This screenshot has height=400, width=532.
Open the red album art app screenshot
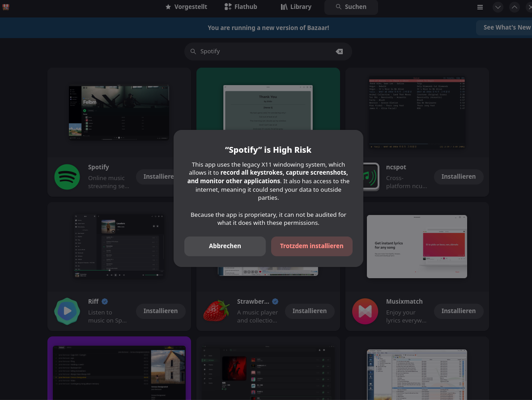268,372
